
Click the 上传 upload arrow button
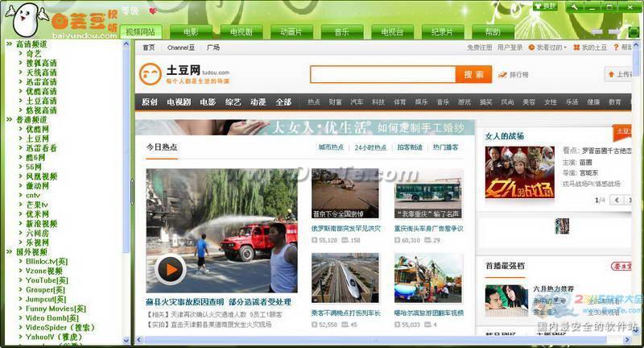(619, 74)
